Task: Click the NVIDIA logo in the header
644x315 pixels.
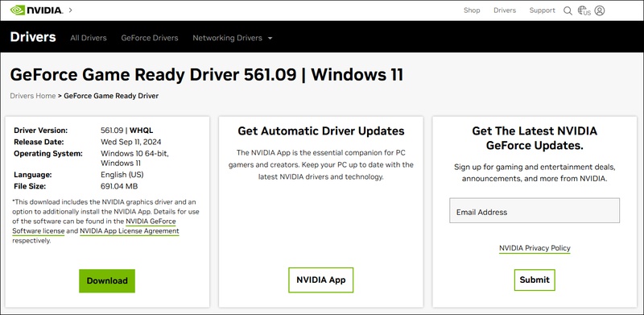Action: click(36, 10)
